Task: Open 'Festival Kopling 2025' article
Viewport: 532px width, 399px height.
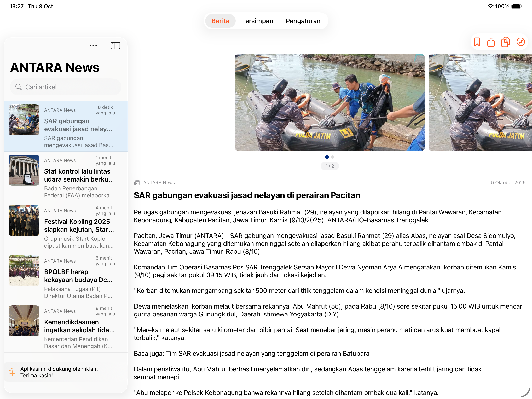Action: [66, 227]
